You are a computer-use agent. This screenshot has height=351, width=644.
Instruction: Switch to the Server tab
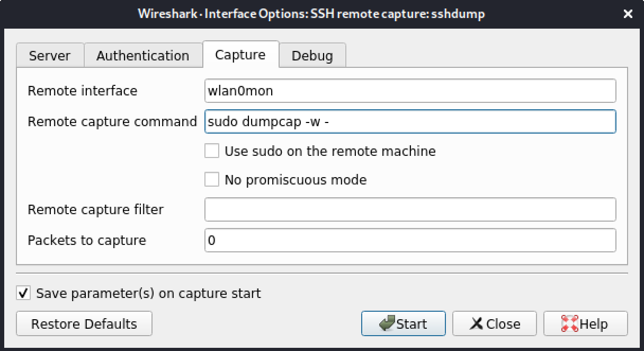[x=49, y=56]
